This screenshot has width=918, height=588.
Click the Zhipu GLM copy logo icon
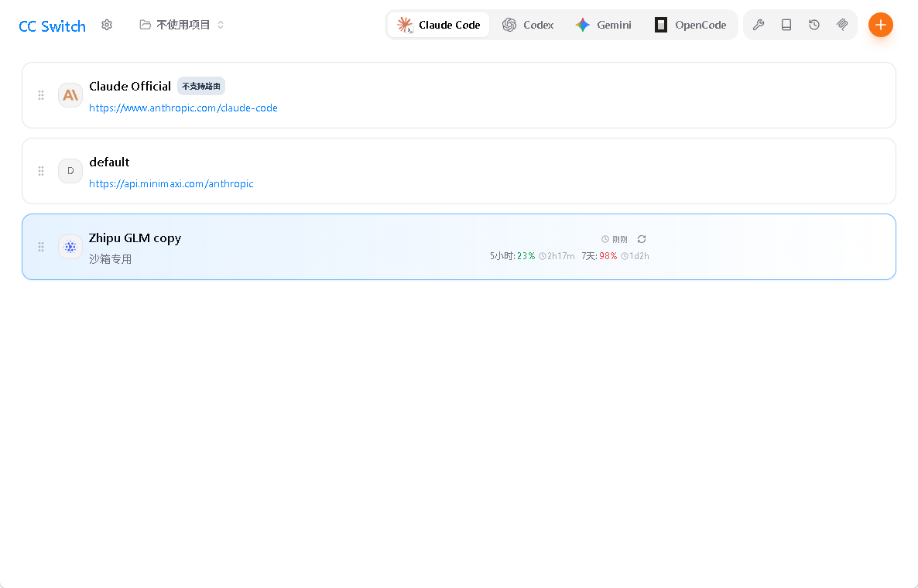click(x=70, y=247)
